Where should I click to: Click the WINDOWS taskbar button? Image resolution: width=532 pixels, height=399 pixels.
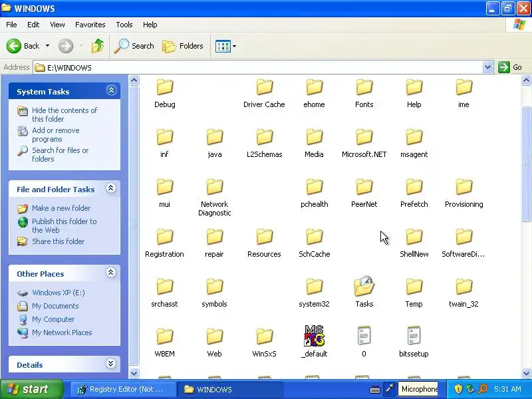click(x=231, y=389)
